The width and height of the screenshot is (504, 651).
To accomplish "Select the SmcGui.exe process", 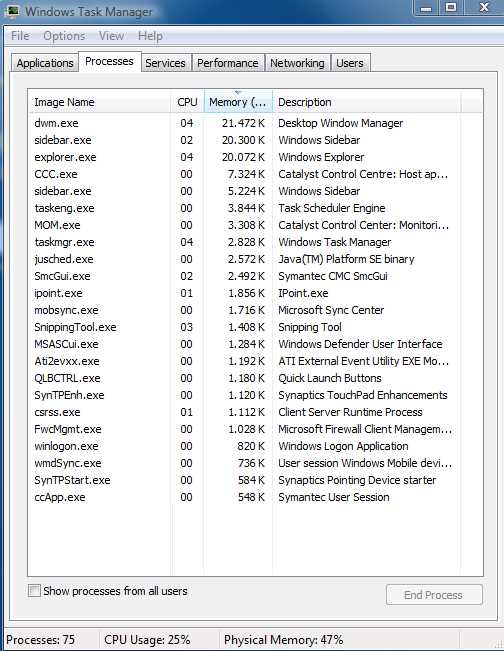I will click(x=245, y=276).
